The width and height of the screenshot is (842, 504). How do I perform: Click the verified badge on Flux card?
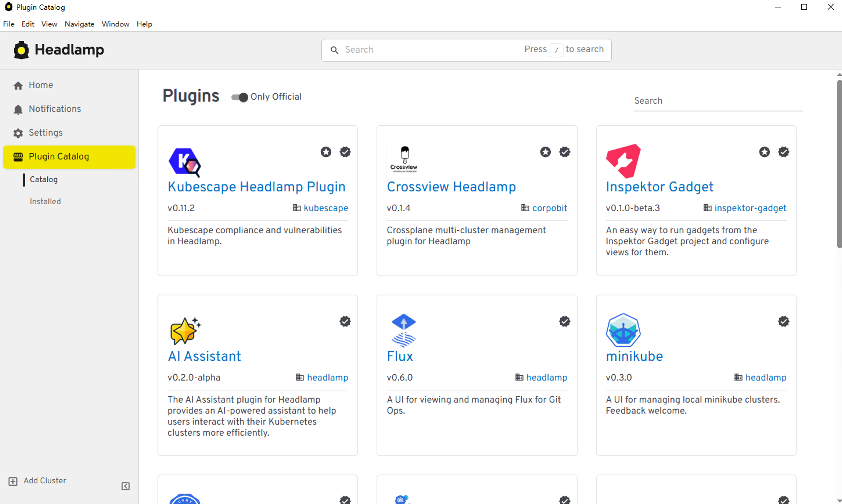pos(565,321)
